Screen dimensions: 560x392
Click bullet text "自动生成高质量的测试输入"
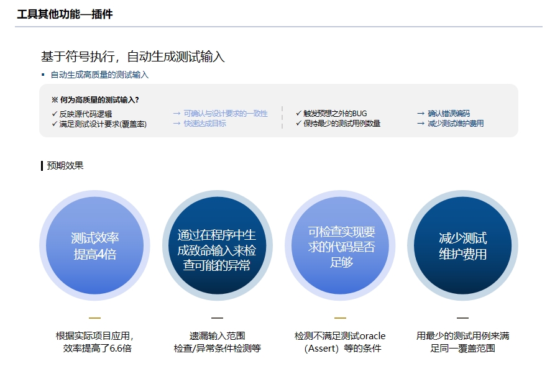[99, 75]
